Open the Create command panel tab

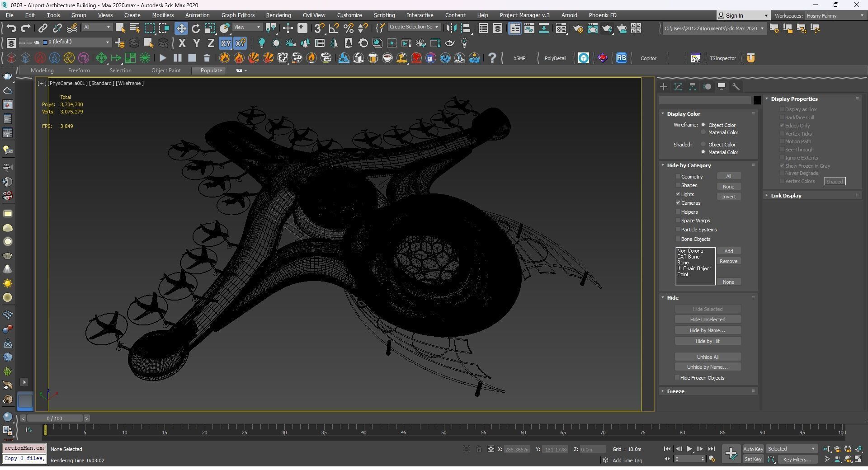(x=664, y=87)
